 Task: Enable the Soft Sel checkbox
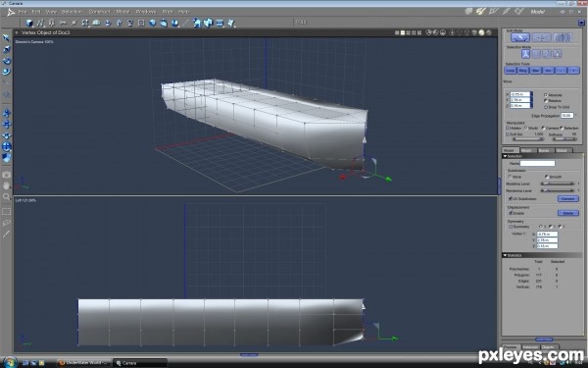(508, 134)
